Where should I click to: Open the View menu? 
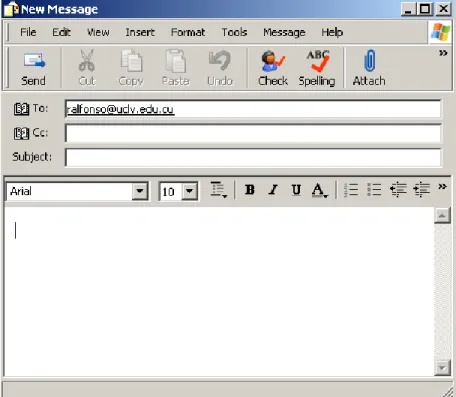[x=98, y=32]
